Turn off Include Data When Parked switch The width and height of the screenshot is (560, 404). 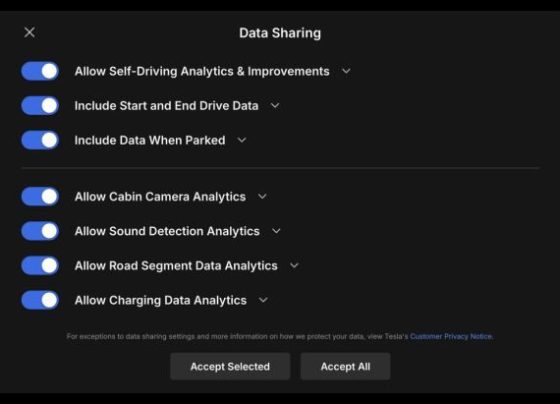coord(40,140)
